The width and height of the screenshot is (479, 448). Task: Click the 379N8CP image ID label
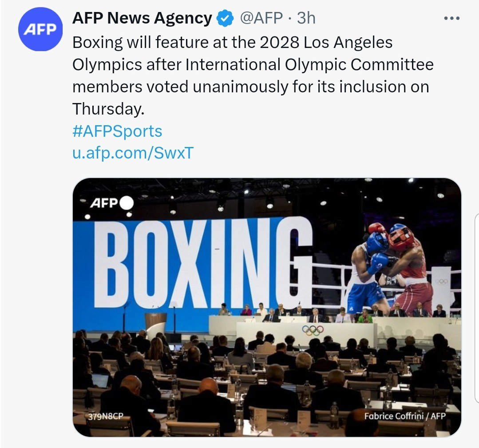pos(105,416)
